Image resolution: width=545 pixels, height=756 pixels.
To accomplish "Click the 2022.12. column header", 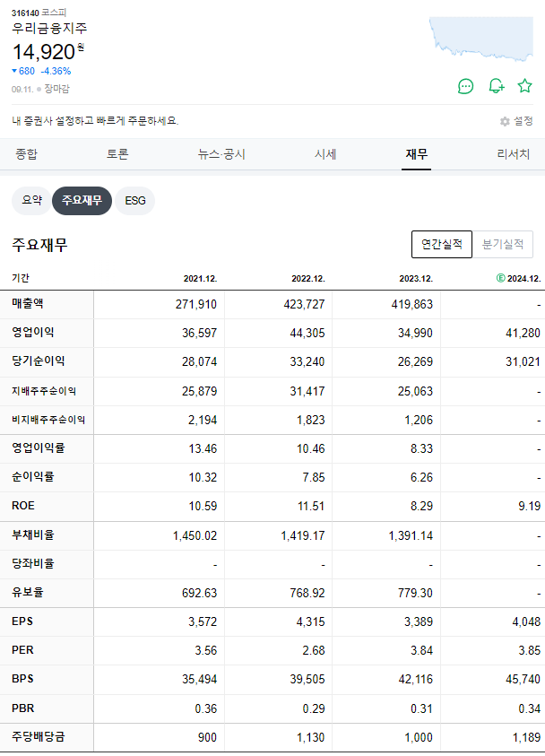I will click(x=308, y=278).
